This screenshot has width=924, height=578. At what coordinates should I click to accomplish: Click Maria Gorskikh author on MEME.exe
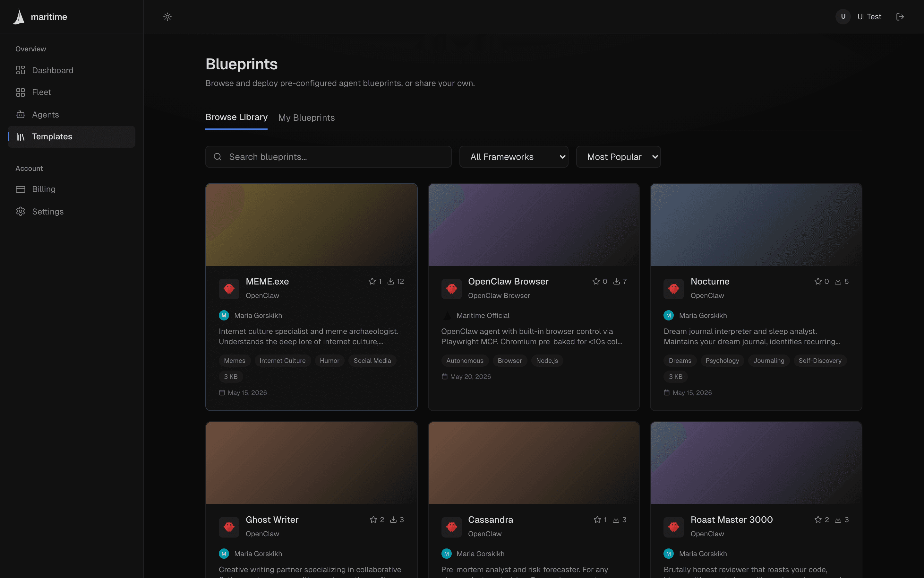point(258,315)
